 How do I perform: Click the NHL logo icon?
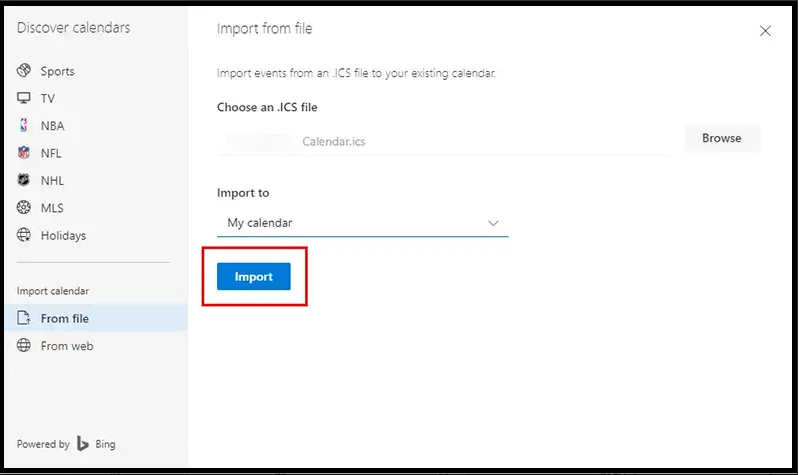[24, 181]
